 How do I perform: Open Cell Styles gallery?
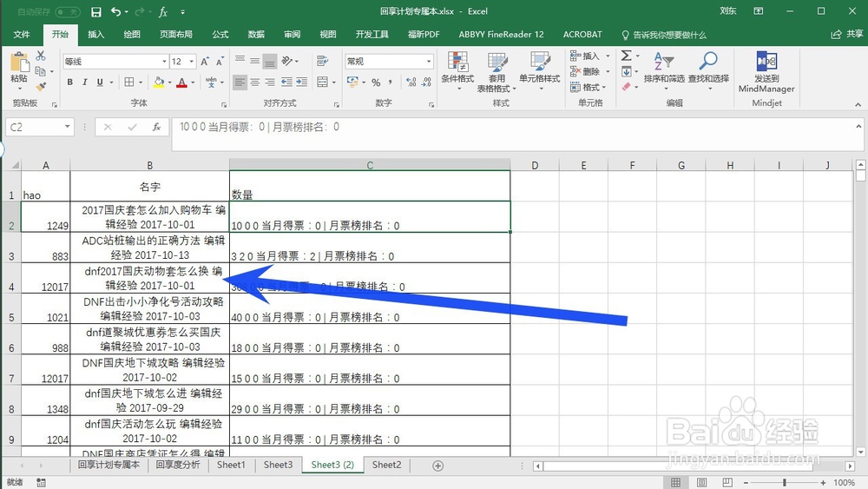click(x=539, y=71)
